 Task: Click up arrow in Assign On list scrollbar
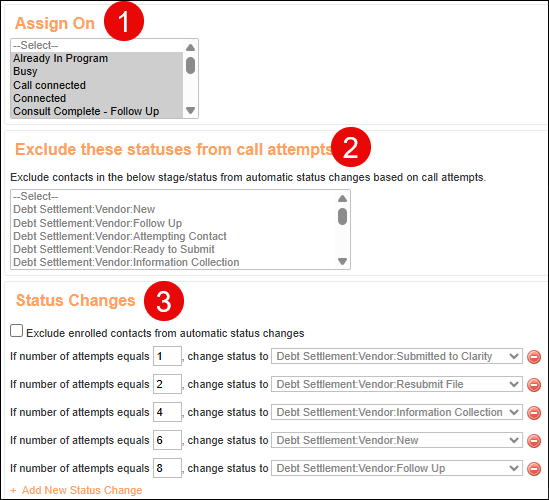coord(190,47)
